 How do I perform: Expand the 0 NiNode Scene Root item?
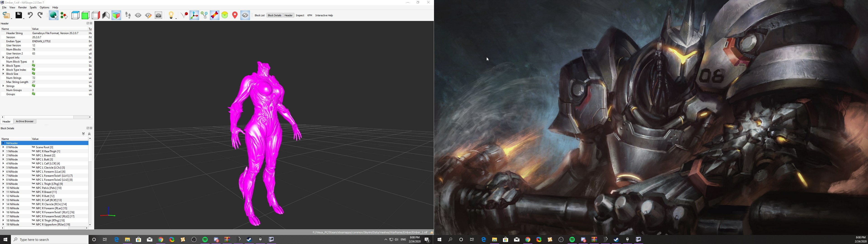(x=3, y=147)
